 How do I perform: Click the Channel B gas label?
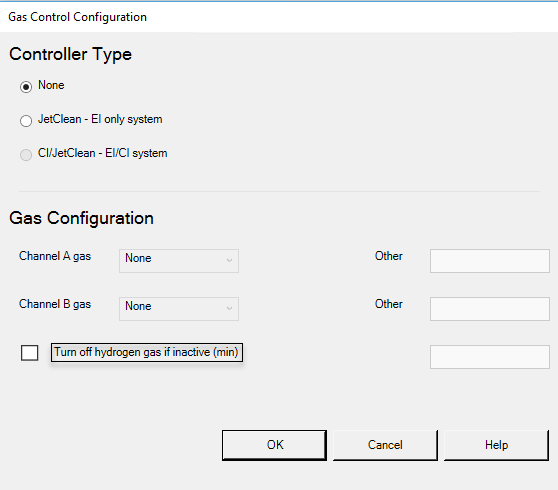[x=55, y=304]
